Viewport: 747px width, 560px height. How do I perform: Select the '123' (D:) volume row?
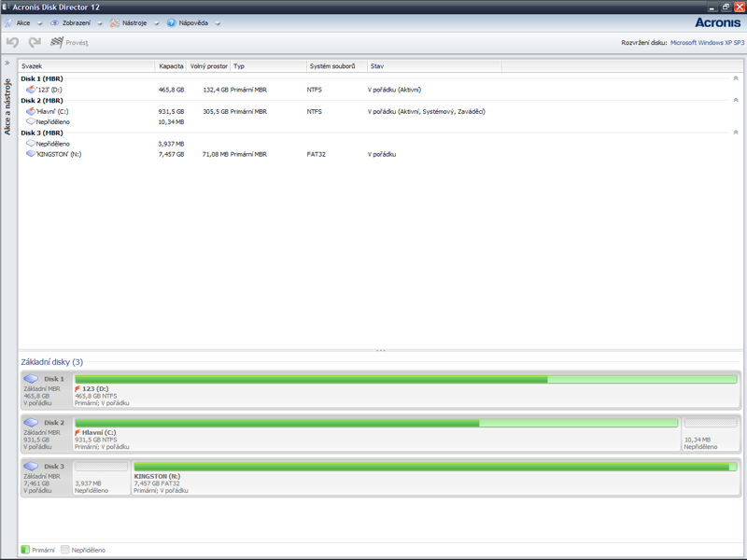[x=380, y=90]
